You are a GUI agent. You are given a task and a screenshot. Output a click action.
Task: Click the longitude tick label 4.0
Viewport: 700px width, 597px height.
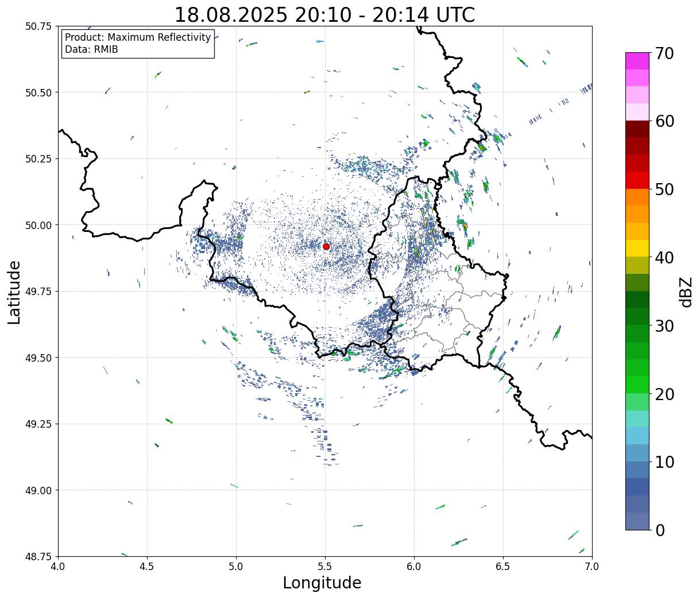58,567
